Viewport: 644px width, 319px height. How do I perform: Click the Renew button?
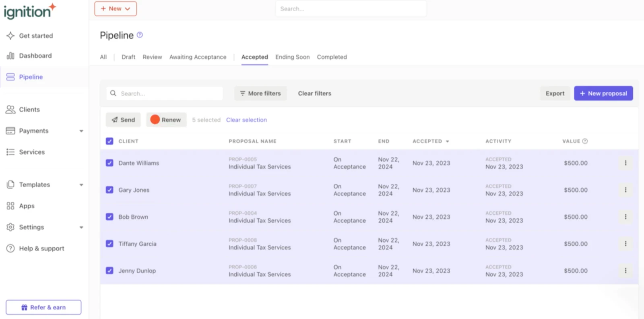tap(166, 120)
